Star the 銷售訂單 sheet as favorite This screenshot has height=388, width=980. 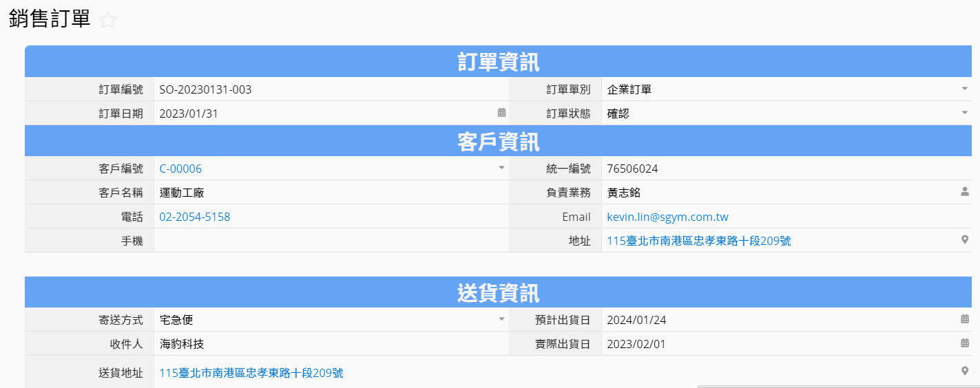pyautogui.click(x=107, y=21)
